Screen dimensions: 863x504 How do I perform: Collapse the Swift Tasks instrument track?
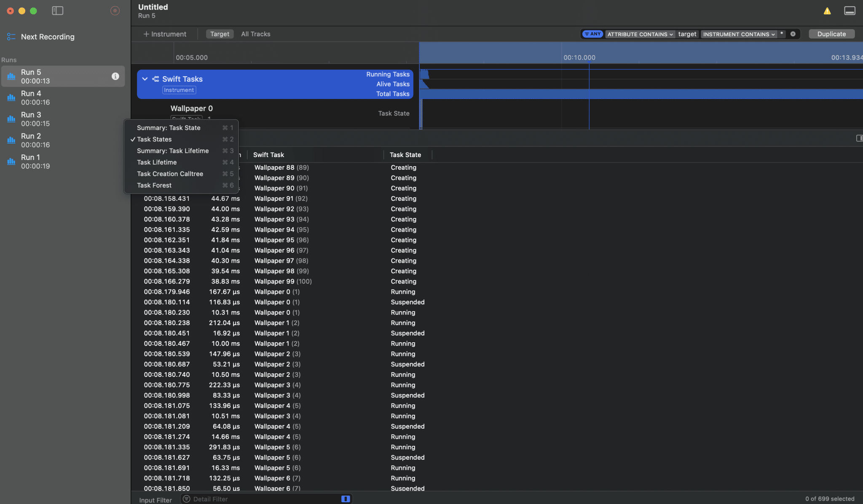pos(145,79)
